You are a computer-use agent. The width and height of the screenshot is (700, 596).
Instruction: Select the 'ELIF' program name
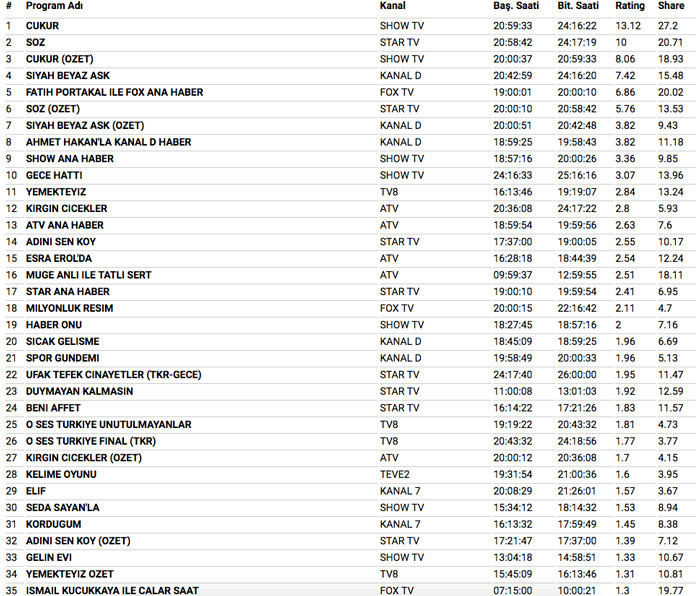click(x=36, y=491)
